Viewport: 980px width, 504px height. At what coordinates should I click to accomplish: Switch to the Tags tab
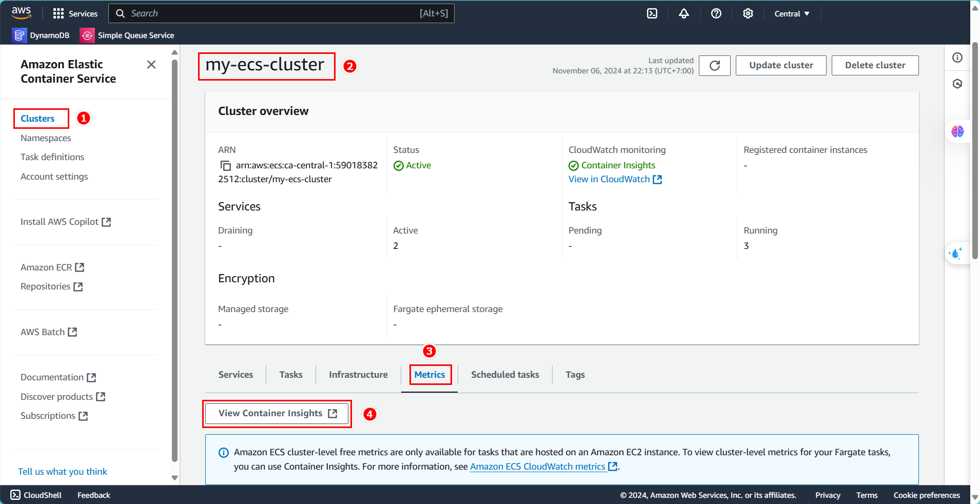(x=575, y=375)
